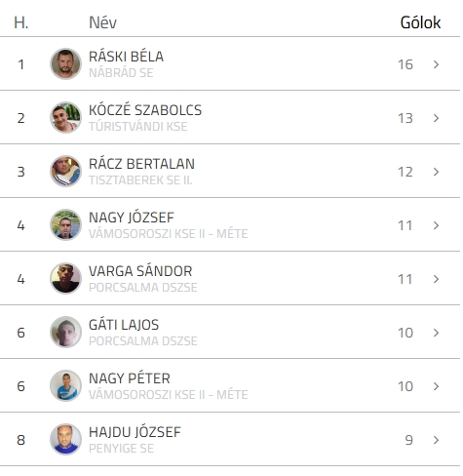Open the PENYIGE SE team link
Viewport: 463px width, 476px height.
pos(121,449)
